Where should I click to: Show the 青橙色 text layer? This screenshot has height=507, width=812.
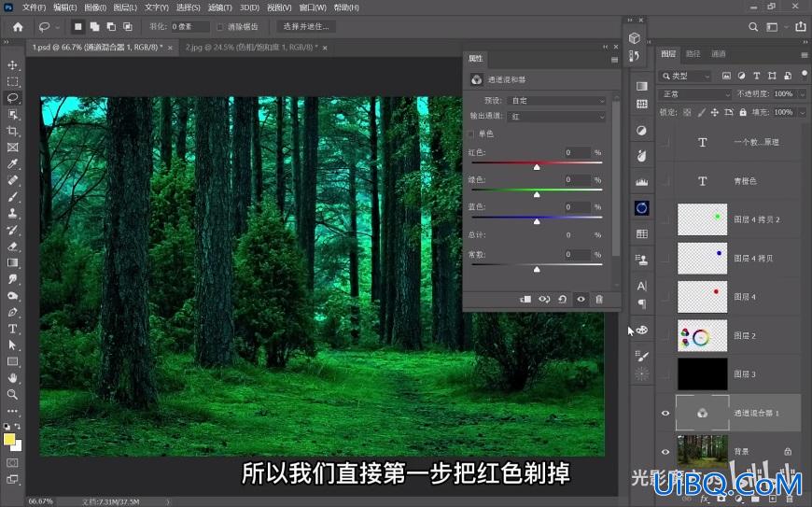click(x=665, y=181)
